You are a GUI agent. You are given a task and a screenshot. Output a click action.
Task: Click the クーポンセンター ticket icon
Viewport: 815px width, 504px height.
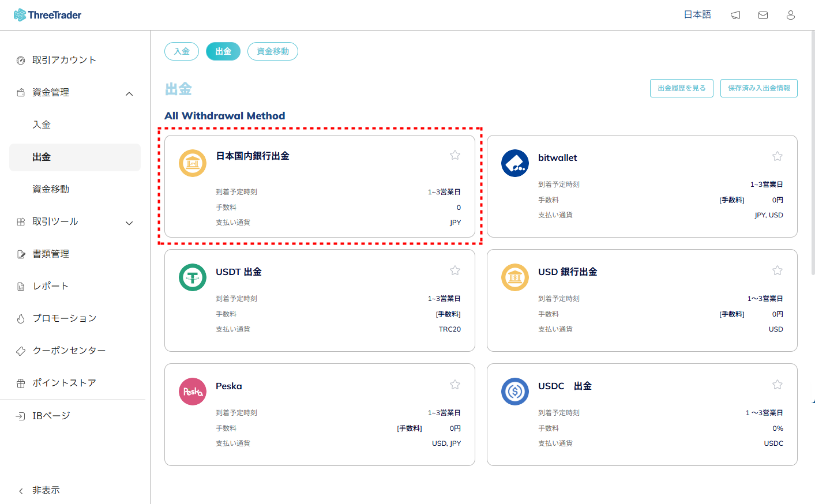tap(21, 351)
